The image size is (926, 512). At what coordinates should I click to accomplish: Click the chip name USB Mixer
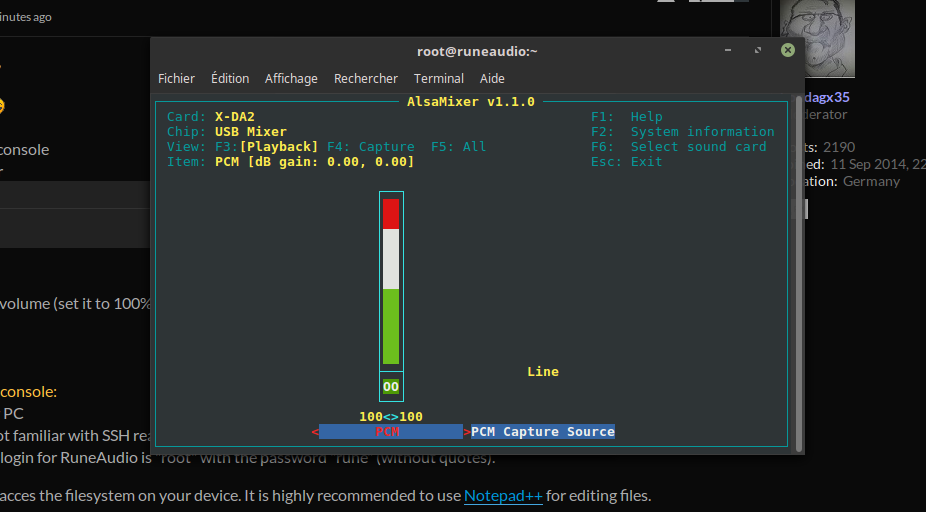[x=250, y=132]
